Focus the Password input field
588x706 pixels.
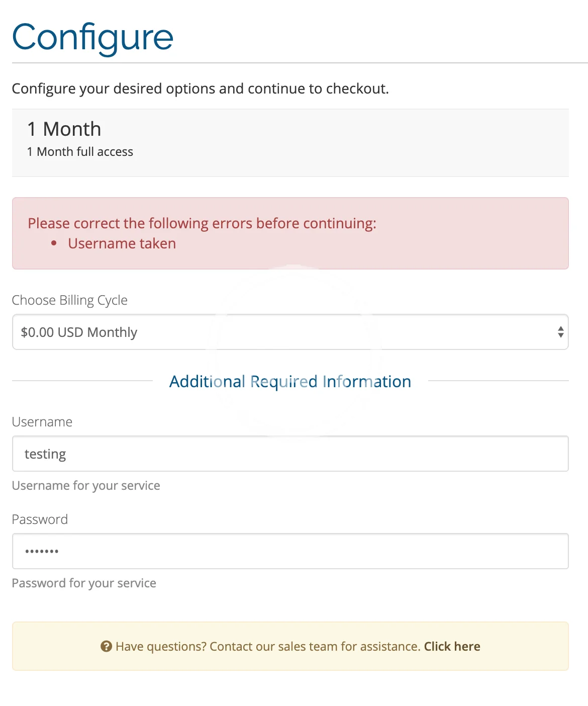[x=290, y=552]
